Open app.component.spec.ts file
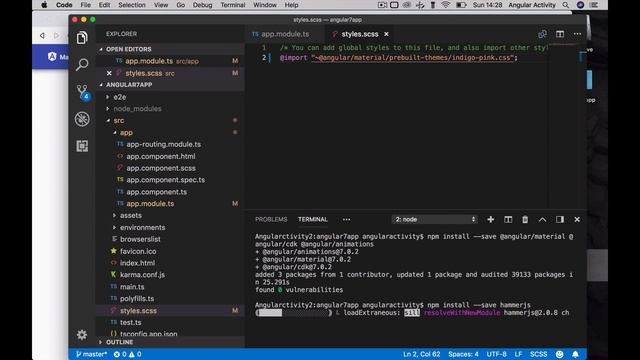This screenshot has height=360, width=640. tap(165, 180)
